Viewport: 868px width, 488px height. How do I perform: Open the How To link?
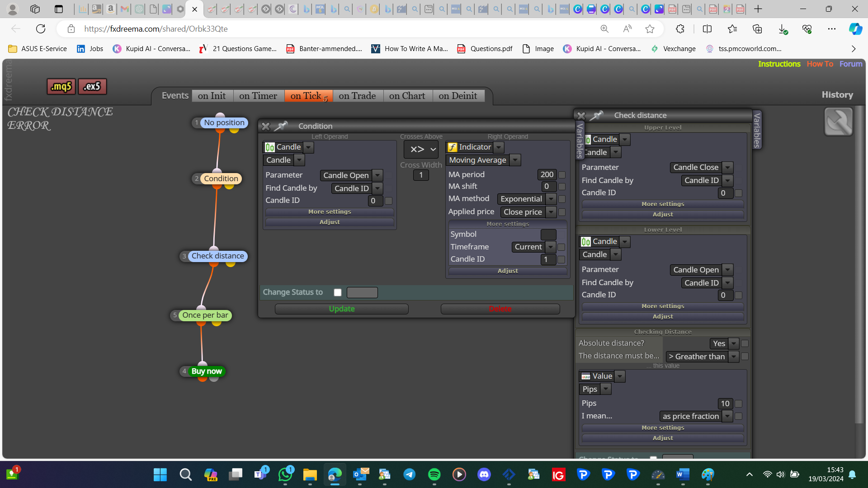coord(820,64)
